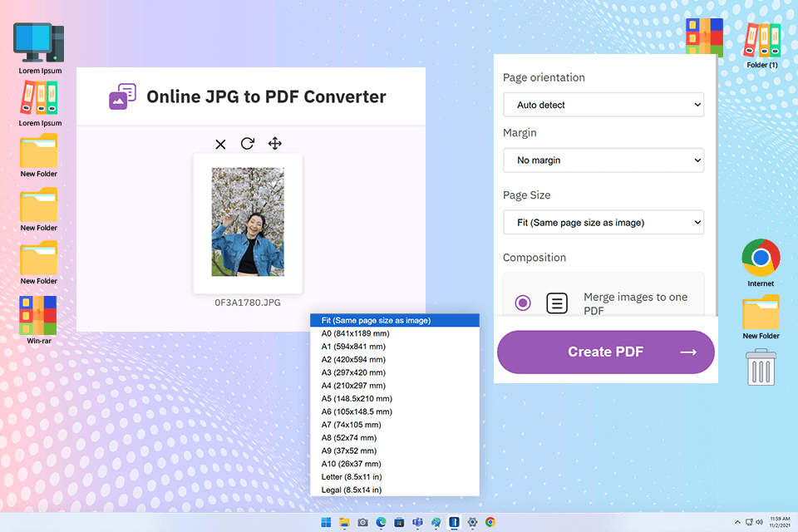Image resolution: width=798 pixels, height=532 pixels.
Task: Open the Margin dropdown
Action: [603, 160]
